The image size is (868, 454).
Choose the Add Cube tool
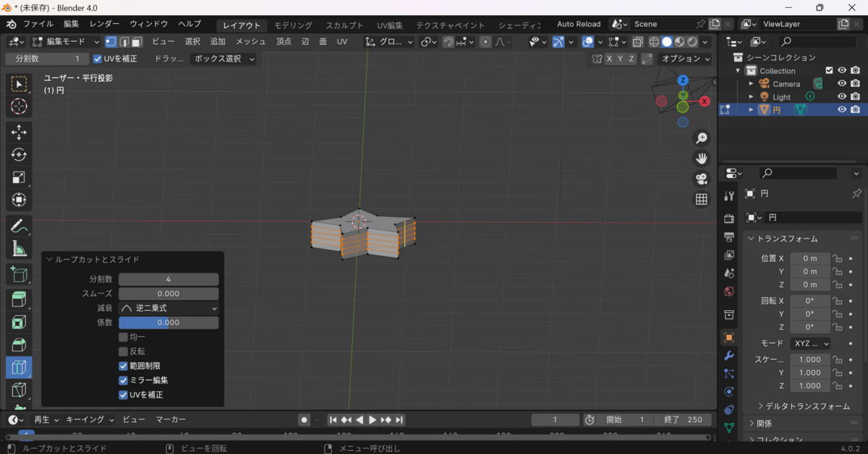(x=19, y=275)
